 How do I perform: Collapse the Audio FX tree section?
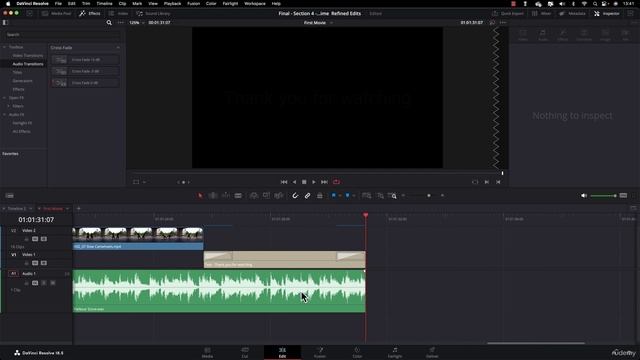pyautogui.click(x=4, y=115)
